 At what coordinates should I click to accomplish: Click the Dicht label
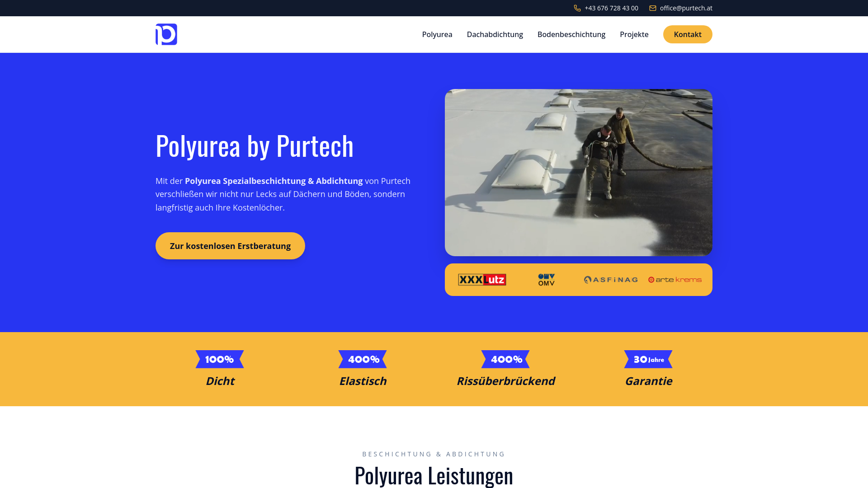pos(220,381)
